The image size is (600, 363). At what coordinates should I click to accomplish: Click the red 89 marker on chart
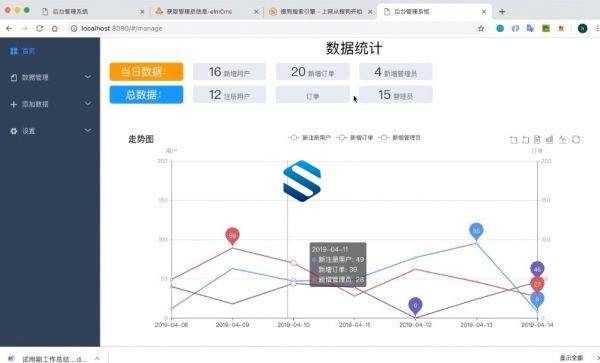point(232,236)
